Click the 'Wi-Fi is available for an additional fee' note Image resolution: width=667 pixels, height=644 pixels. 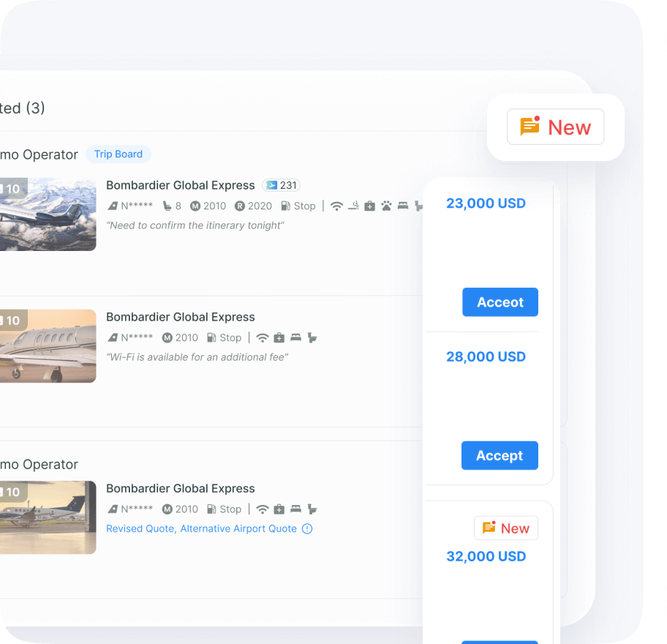coord(197,357)
